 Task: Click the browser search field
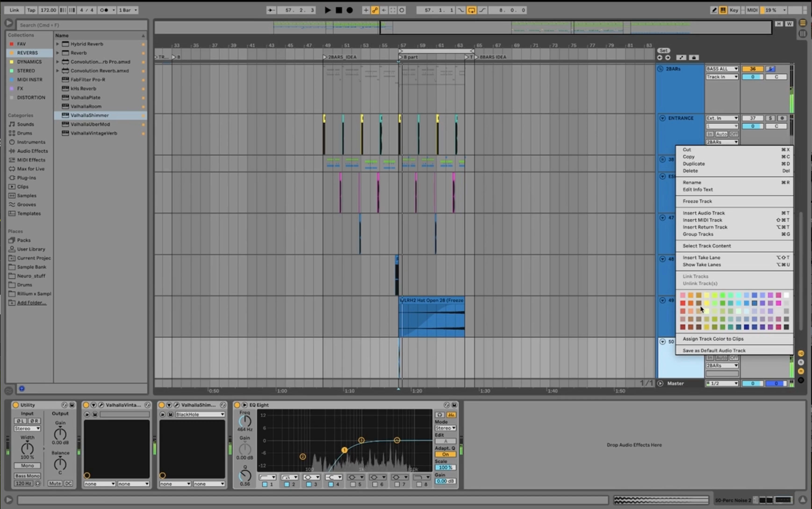(x=82, y=25)
